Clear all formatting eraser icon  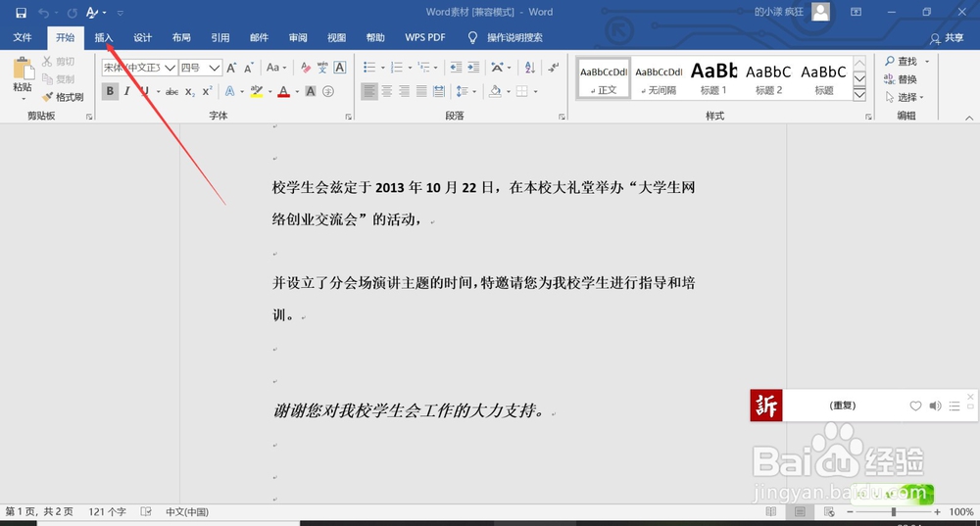pos(305,68)
